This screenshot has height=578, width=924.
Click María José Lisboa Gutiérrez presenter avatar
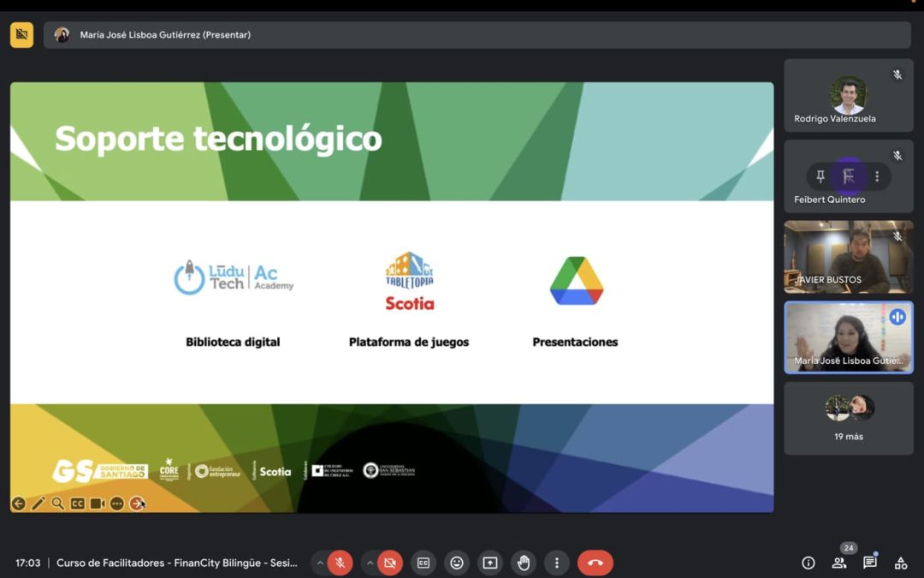(62, 35)
